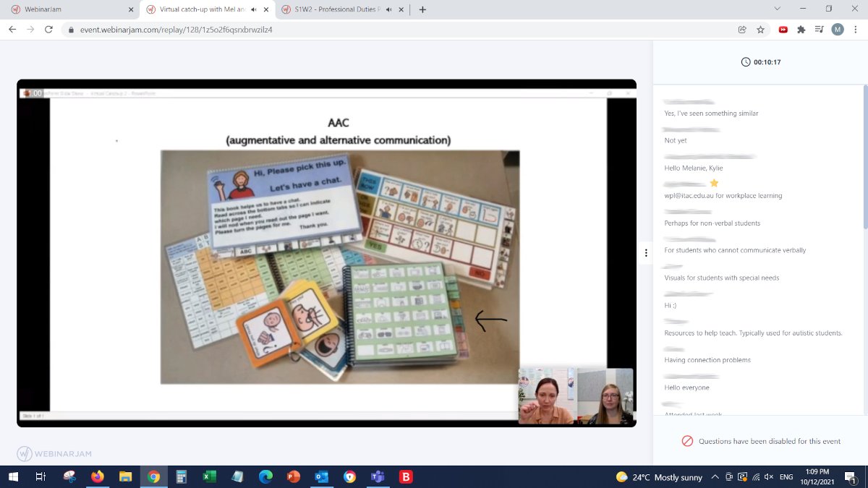This screenshot has height=488, width=868.
Task: Open File Explorer from the taskbar
Action: pyautogui.click(x=125, y=477)
